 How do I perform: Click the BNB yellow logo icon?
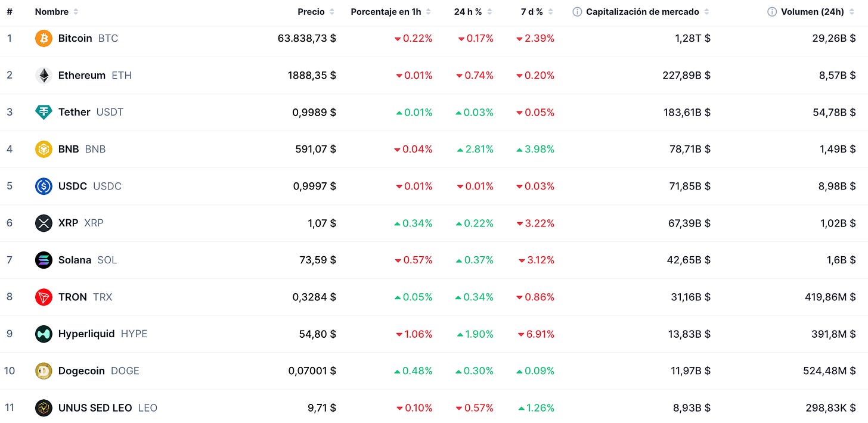44,150
